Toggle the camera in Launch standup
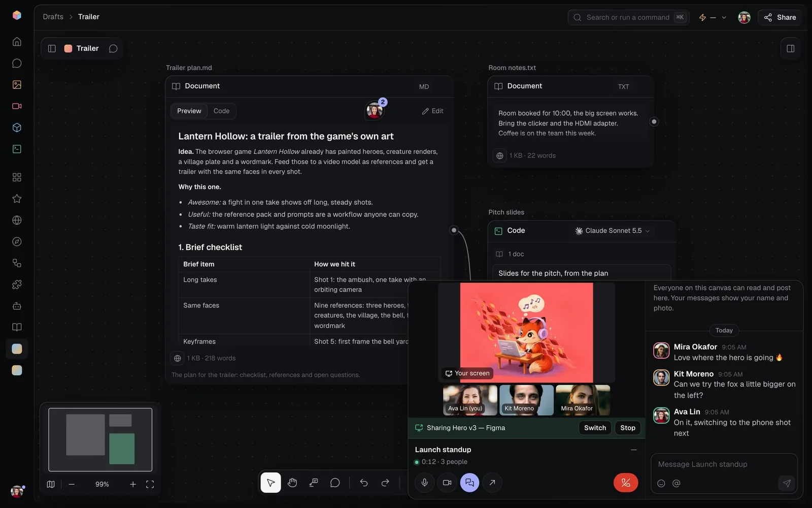The width and height of the screenshot is (812, 508). [447, 483]
